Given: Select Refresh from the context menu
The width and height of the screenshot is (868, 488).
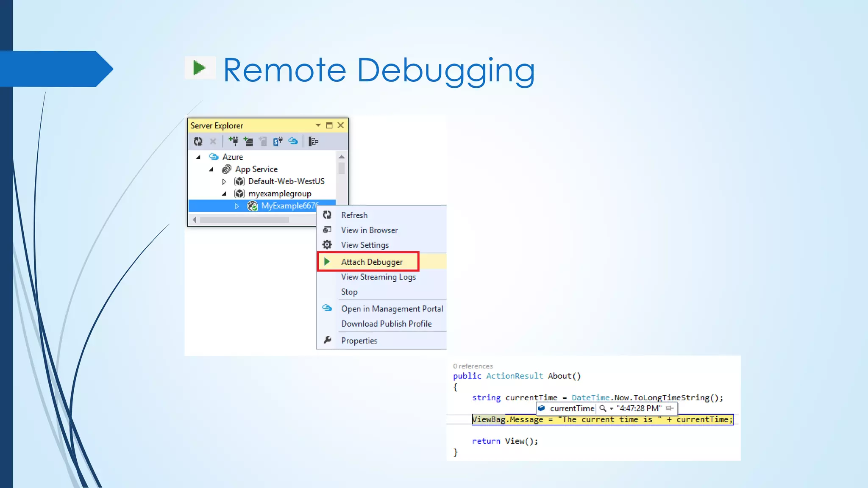Looking at the screenshot, I should [x=382, y=215].
